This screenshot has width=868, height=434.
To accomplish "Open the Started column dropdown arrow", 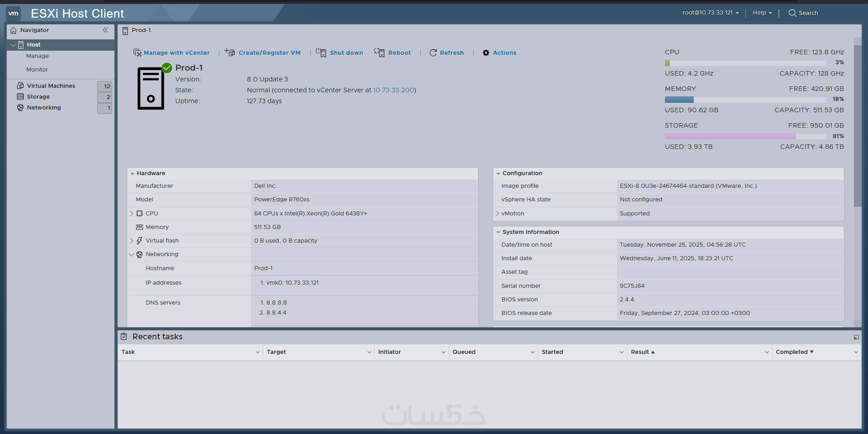I will [x=621, y=352].
